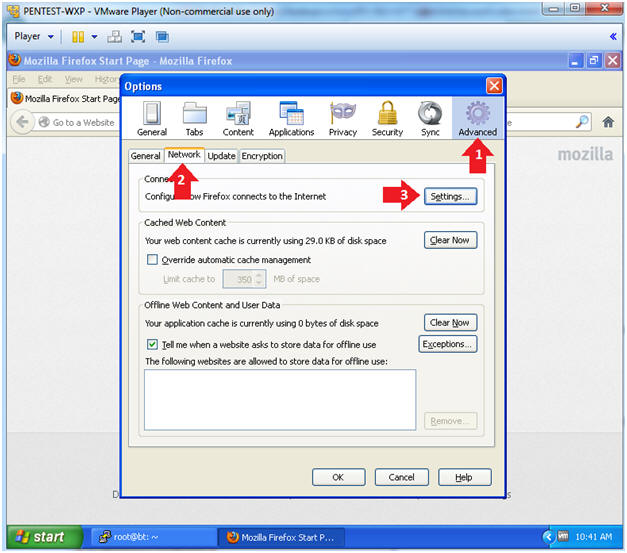The image size is (627, 553).
Task: Switch to the Encryption sub-tab
Action: 262,156
